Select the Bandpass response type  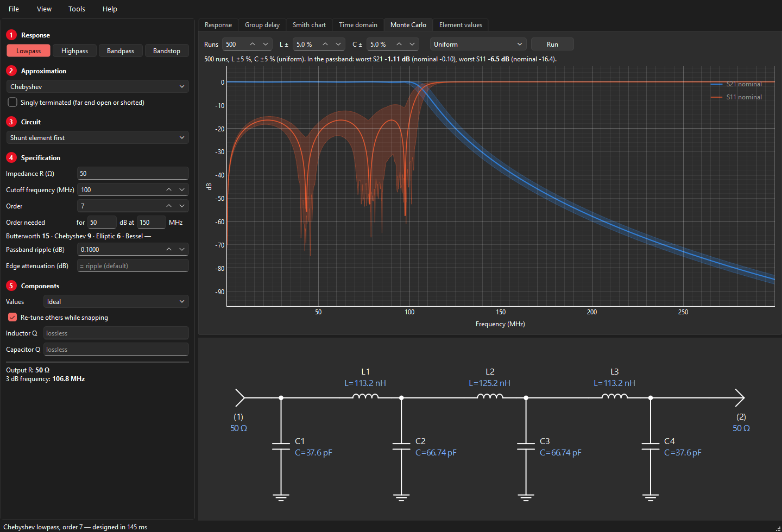click(x=121, y=50)
